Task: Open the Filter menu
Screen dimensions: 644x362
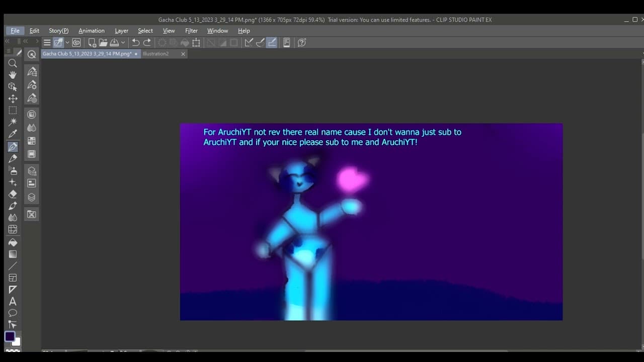Action: pyautogui.click(x=191, y=31)
